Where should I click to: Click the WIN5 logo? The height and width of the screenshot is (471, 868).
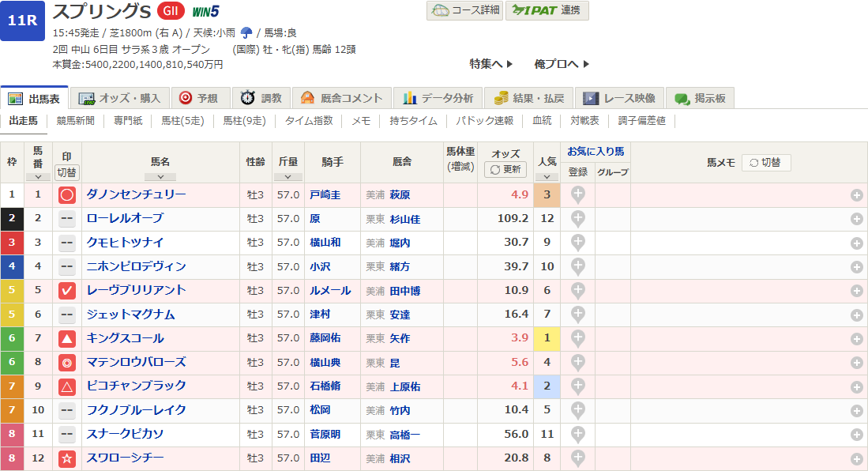pyautogui.click(x=205, y=11)
